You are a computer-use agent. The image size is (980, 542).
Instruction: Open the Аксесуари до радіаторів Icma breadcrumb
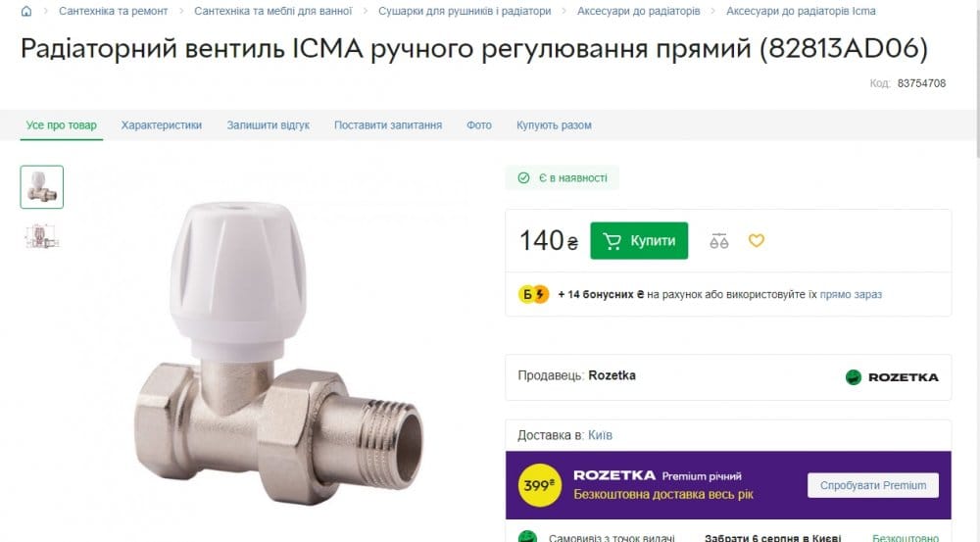pos(801,11)
